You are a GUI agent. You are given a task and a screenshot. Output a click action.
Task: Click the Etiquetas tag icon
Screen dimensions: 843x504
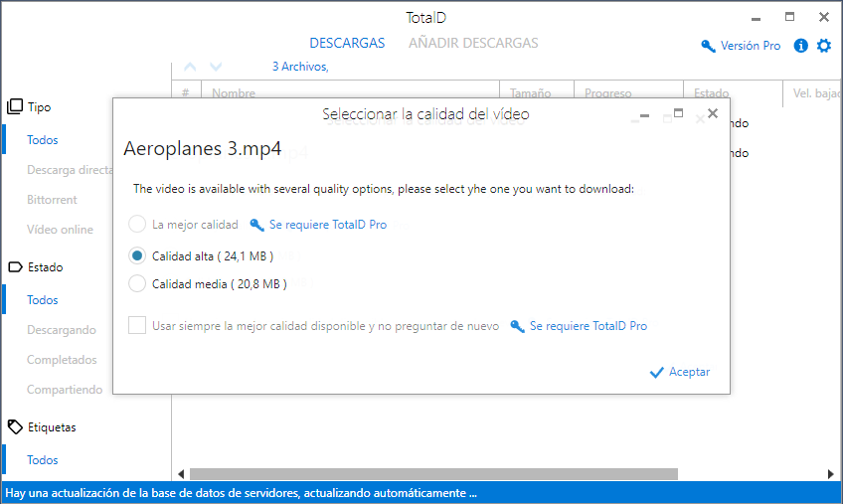point(15,427)
